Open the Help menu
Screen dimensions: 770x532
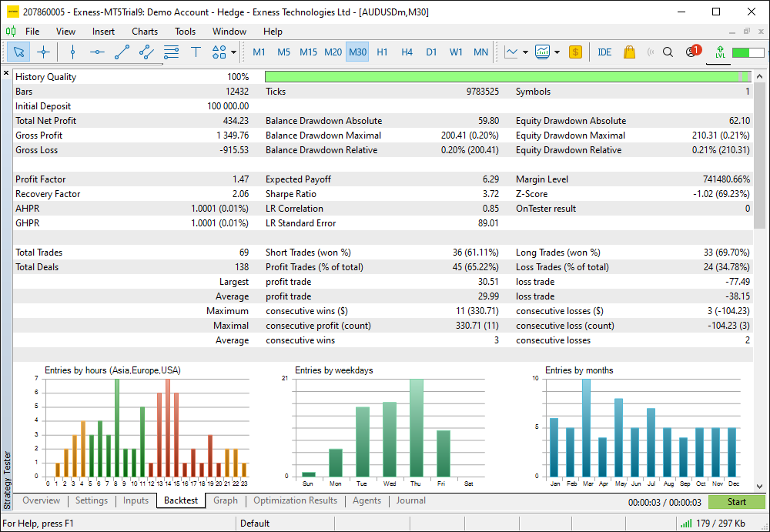273,32
